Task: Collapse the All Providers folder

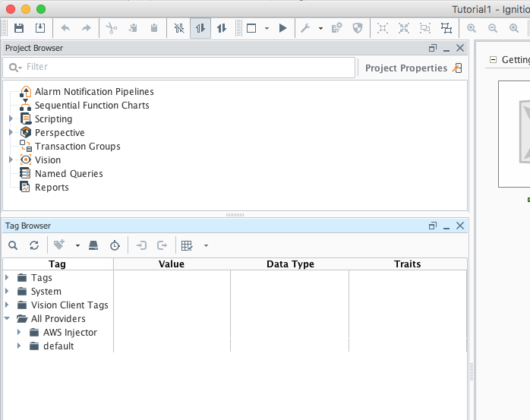Action: coord(8,319)
